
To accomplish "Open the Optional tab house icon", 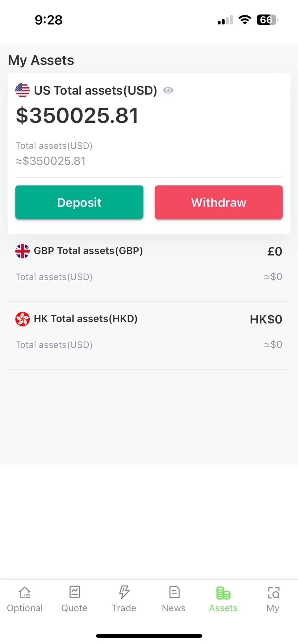I will click(25, 592).
